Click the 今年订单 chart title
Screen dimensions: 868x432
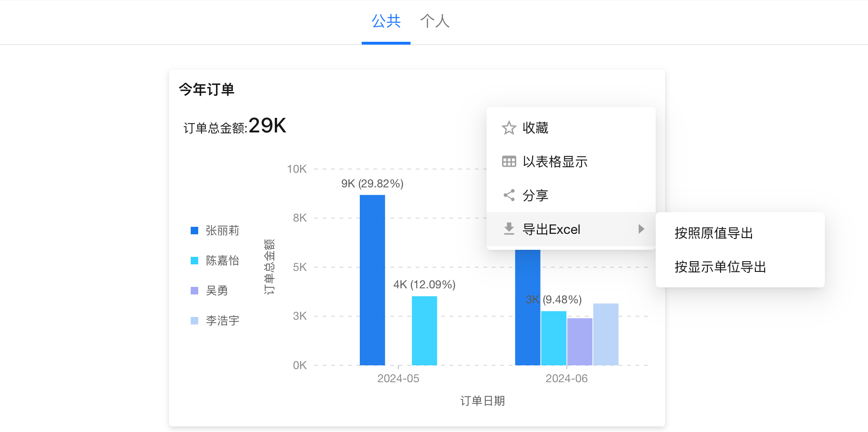(x=206, y=89)
